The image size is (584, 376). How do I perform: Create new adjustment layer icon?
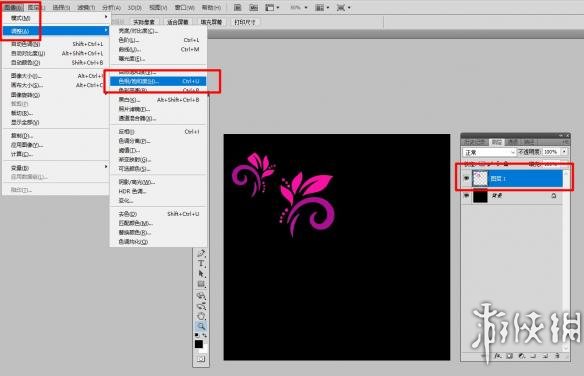(522, 356)
